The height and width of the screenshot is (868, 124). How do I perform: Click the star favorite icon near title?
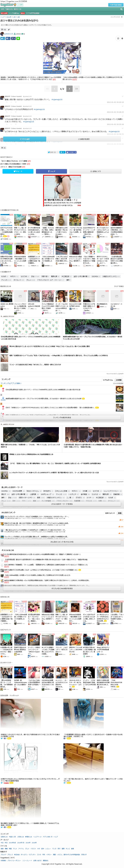pyautogui.click(x=118, y=38)
